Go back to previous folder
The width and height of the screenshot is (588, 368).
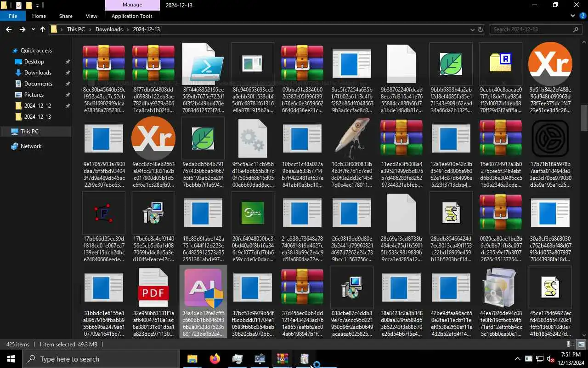[9, 29]
